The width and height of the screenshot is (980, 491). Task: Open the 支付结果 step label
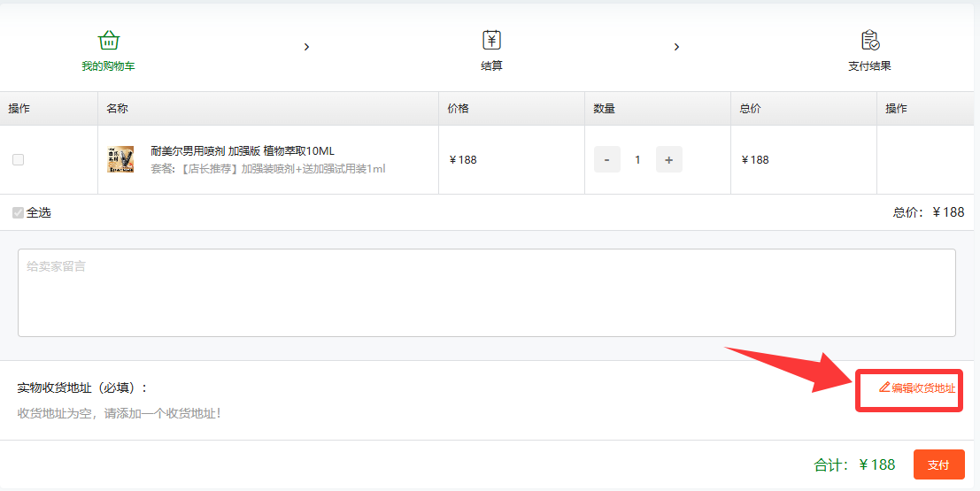pyautogui.click(x=869, y=65)
